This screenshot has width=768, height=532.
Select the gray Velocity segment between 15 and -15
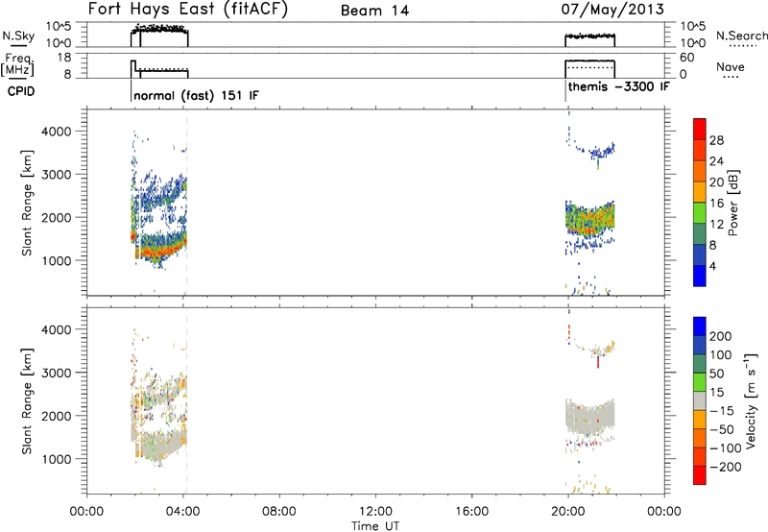[700, 400]
